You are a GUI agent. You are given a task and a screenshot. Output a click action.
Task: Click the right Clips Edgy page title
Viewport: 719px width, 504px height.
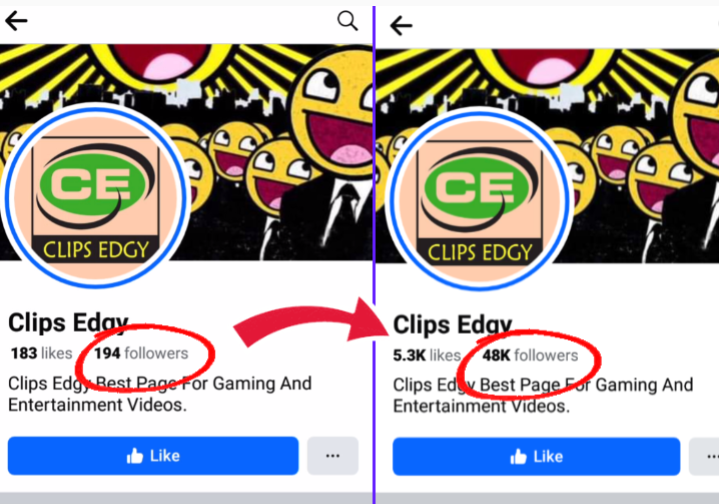[453, 325]
